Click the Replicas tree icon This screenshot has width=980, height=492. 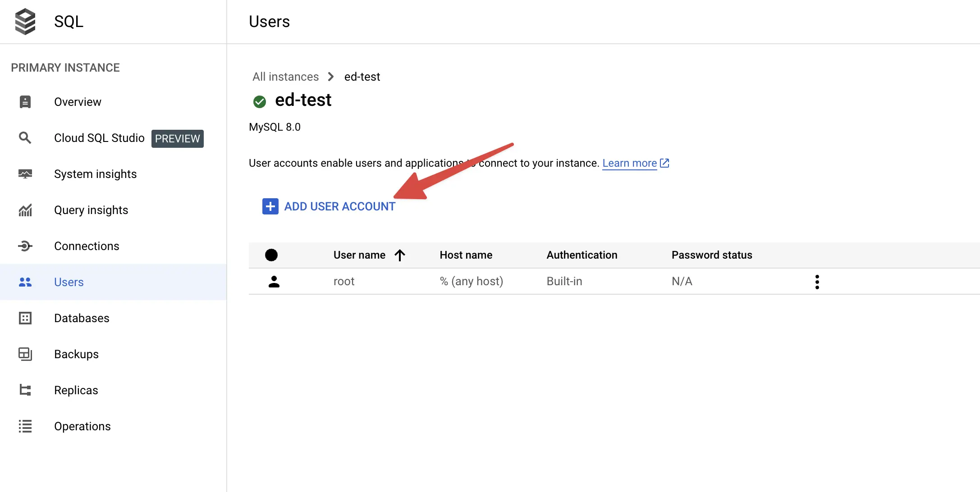tap(25, 390)
